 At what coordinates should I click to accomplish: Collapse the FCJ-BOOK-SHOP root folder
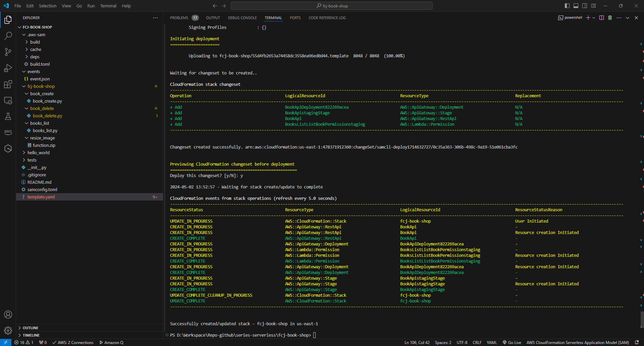pyautogui.click(x=19, y=27)
